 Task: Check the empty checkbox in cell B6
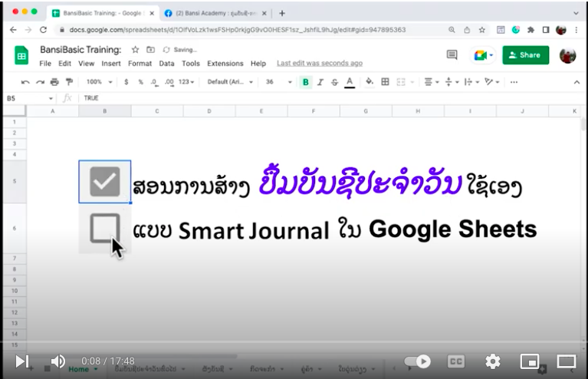[x=105, y=228]
